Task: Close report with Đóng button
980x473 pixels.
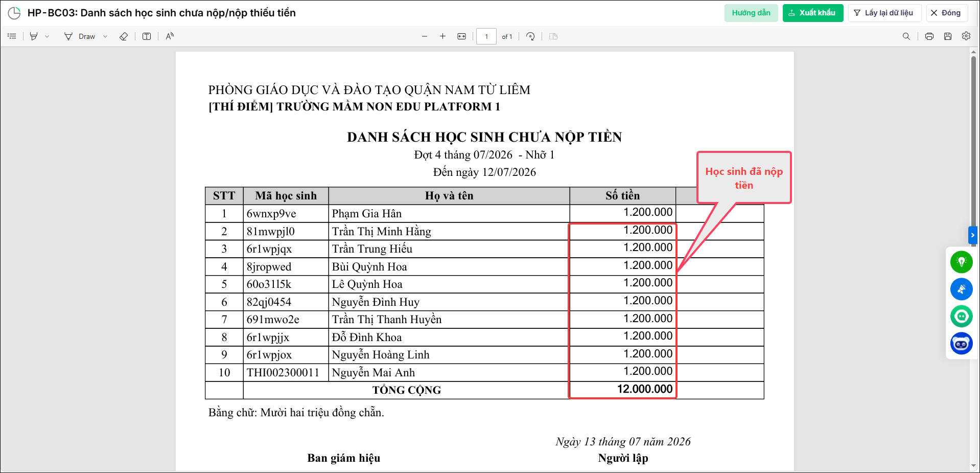Action: 947,13
